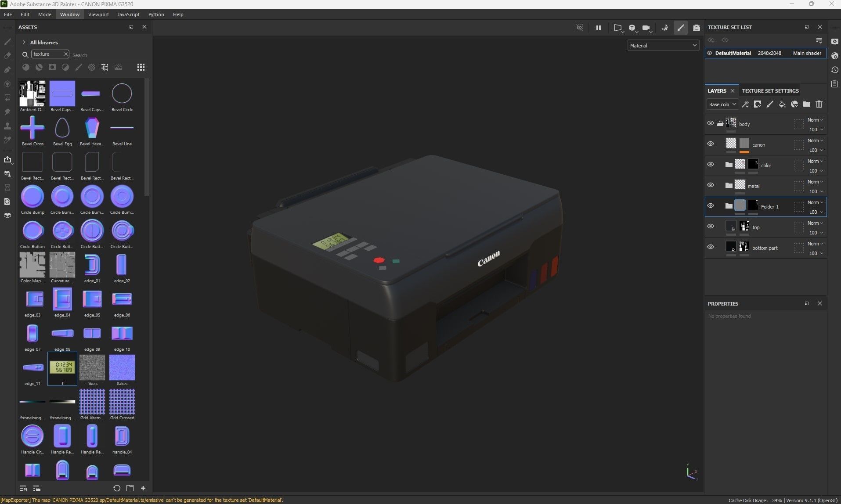
Task: Close the Assets panel
Action: click(144, 27)
